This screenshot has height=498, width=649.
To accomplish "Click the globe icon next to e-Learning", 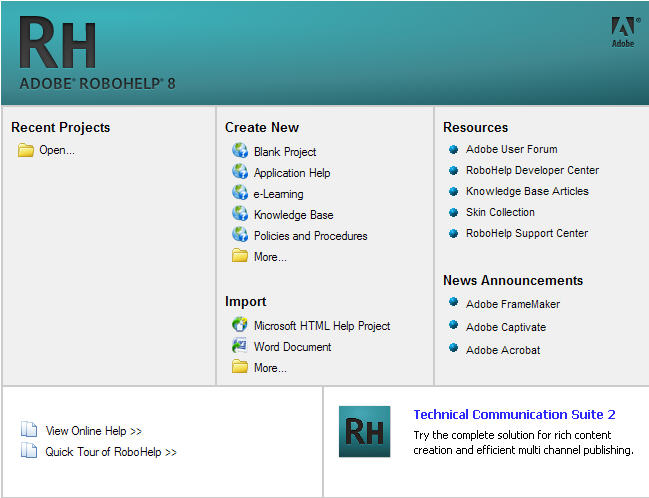I will 240,192.
